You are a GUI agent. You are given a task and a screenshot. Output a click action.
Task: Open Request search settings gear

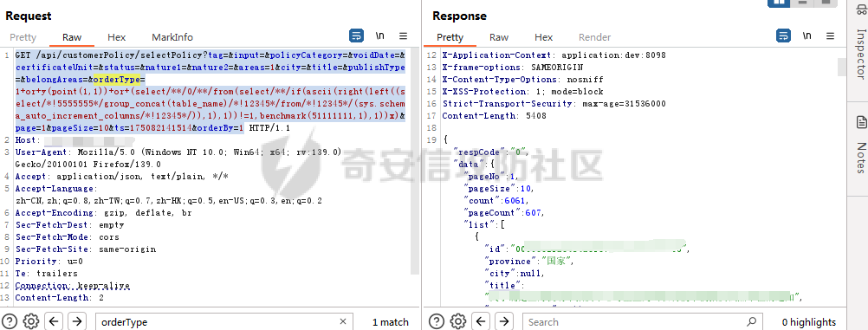tap(31, 321)
